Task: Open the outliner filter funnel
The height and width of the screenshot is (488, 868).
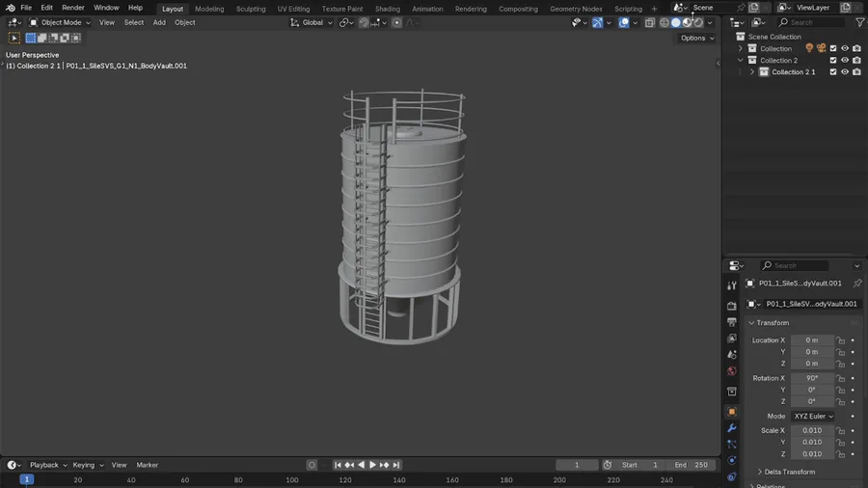Action: 859,22
